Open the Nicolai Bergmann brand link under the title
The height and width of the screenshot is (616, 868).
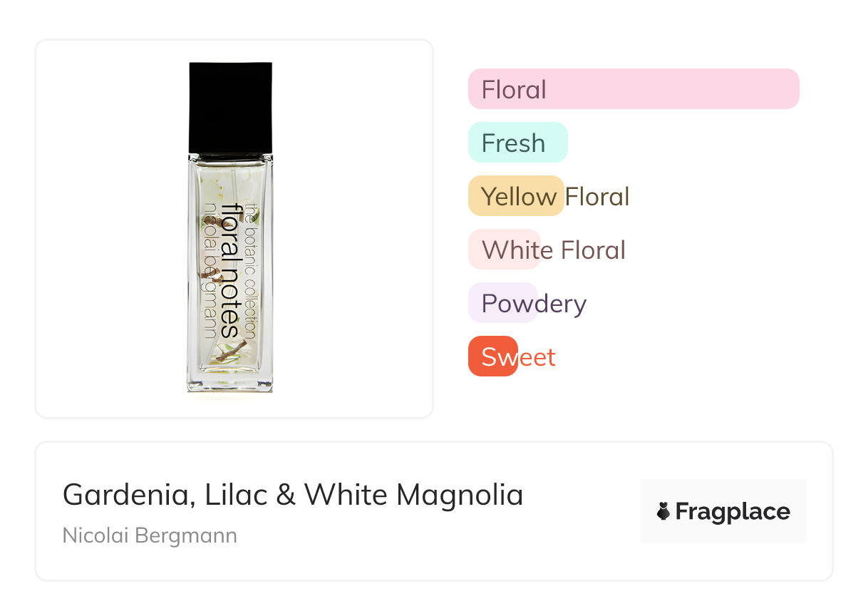(150, 535)
